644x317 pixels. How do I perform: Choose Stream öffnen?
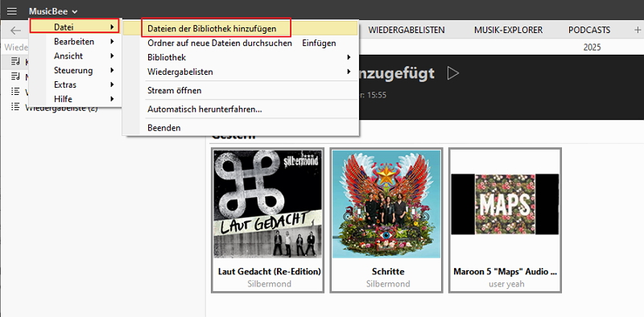241,90
